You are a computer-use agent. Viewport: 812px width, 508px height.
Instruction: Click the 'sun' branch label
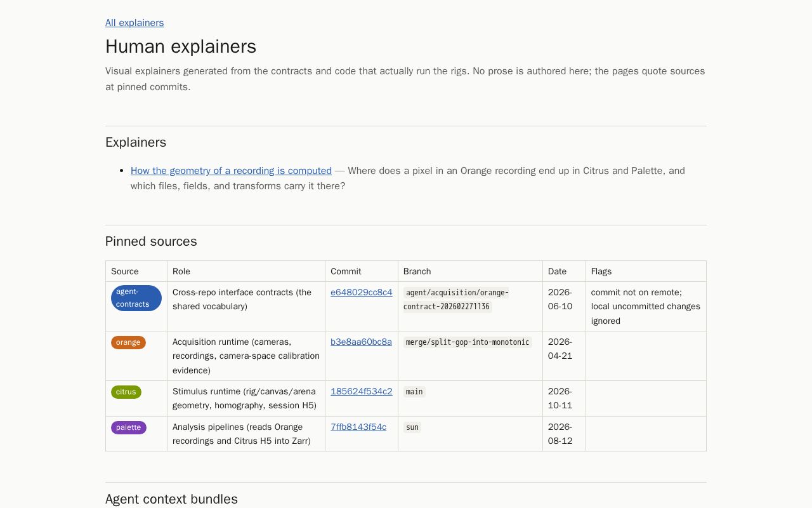(x=412, y=427)
